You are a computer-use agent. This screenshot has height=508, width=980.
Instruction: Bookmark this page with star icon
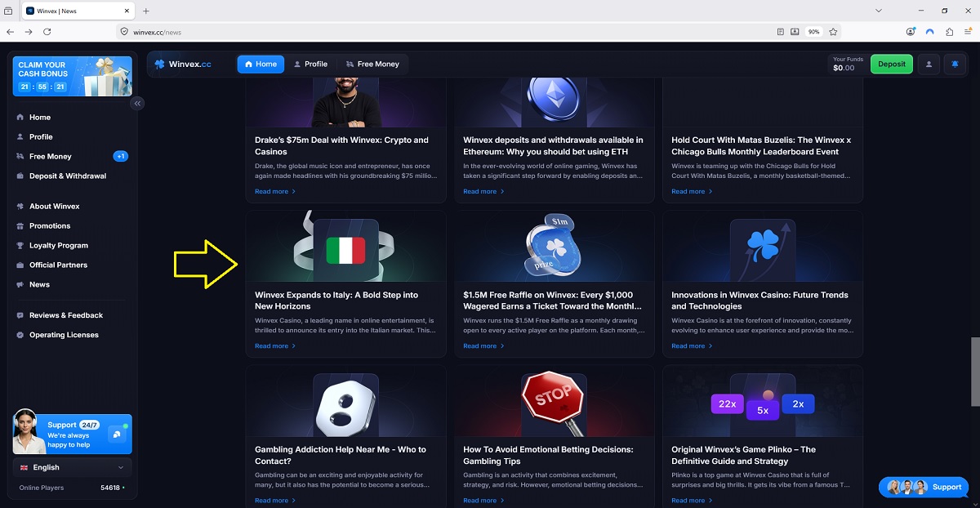(x=833, y=32)
